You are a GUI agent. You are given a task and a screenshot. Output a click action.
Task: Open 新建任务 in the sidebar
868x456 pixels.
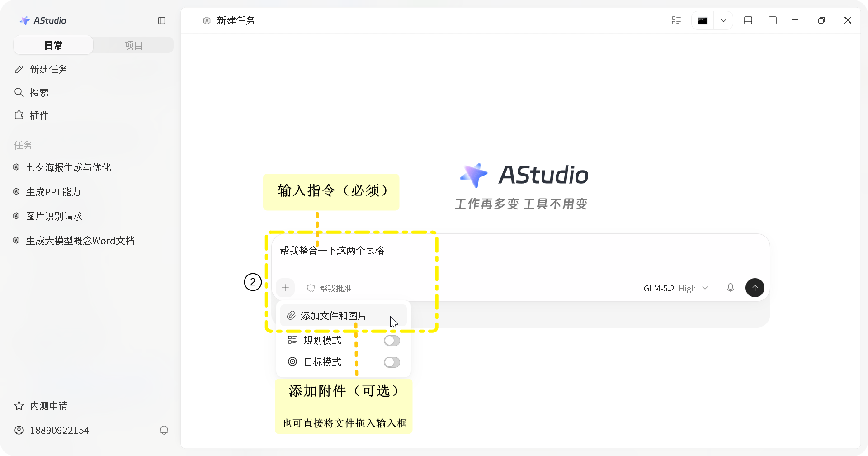tap(48, 69)
